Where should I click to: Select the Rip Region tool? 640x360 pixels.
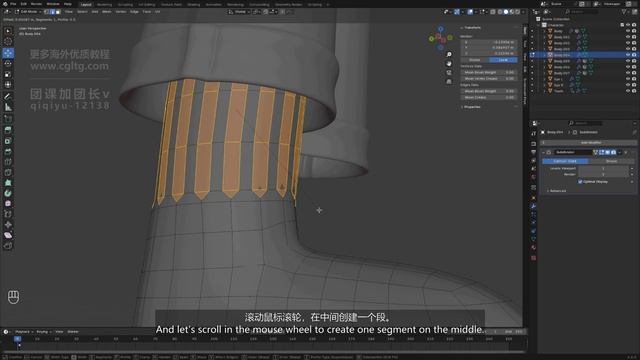8,246
